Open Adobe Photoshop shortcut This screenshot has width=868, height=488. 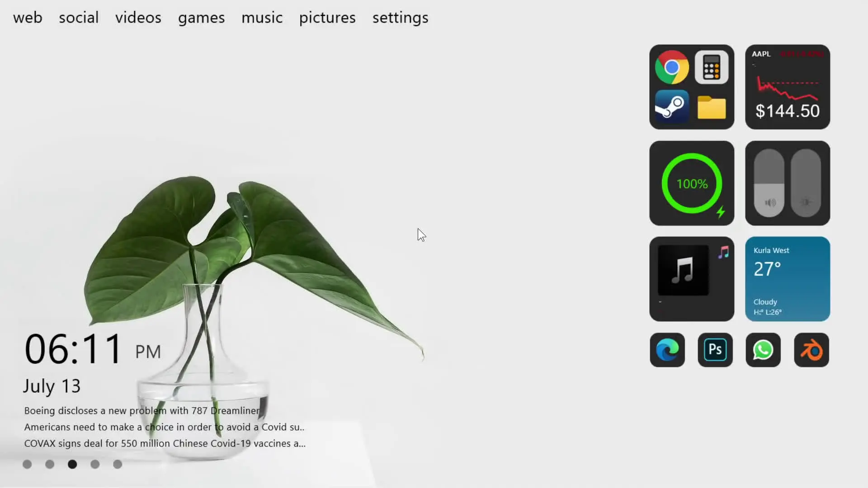715,350
